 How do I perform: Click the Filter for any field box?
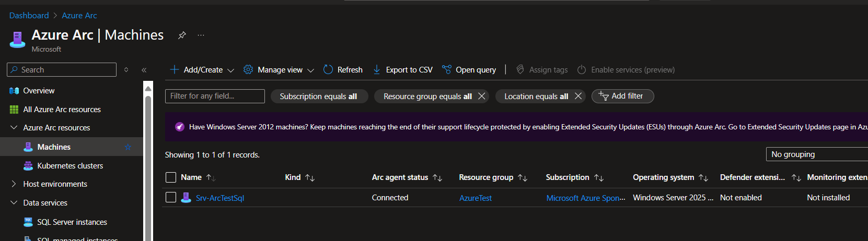(215, 96)
